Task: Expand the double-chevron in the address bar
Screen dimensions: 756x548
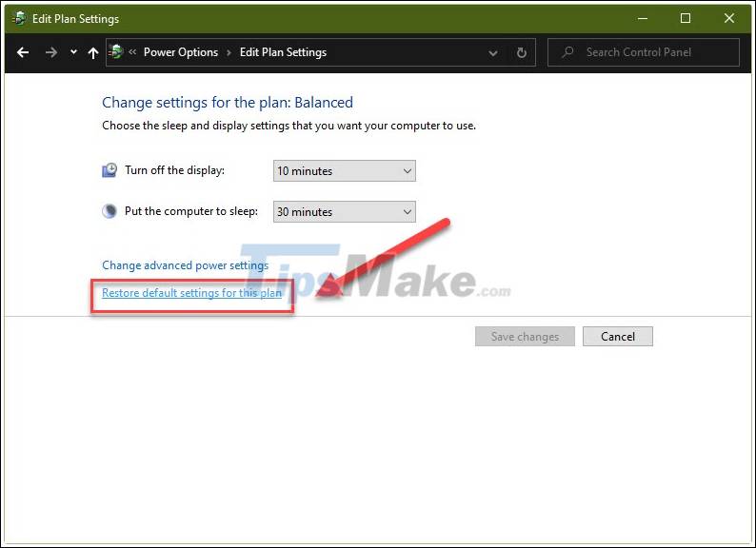Action: 132,53
